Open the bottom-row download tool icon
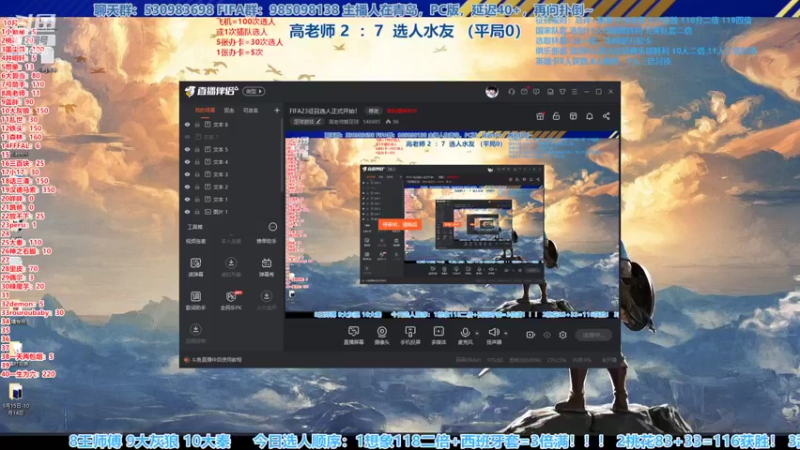Screen dimensions: 800x450 tap(195, 334)
